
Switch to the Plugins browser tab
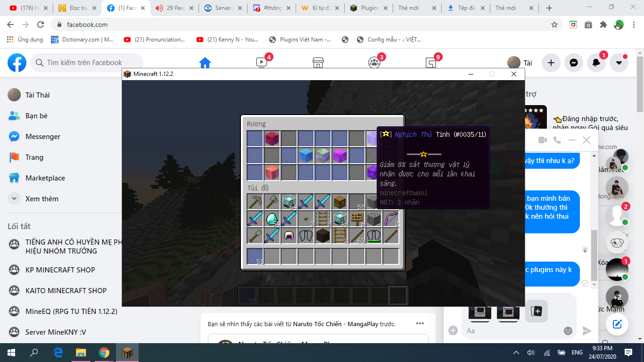(368, 8)
